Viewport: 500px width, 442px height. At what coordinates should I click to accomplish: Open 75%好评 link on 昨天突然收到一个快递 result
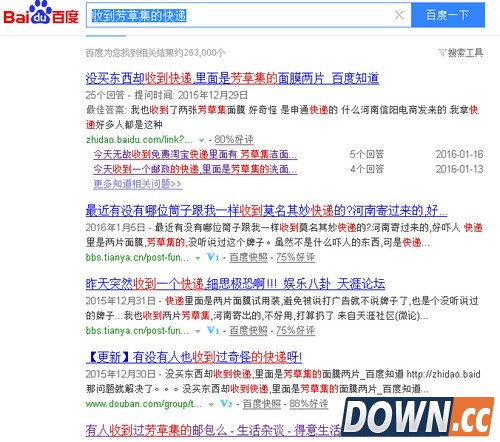click(x=295, y=331)
